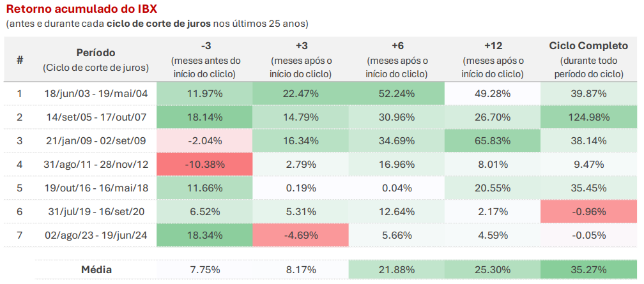The height and width of the screenshot is (284, 644).
Task: Select the "Período" column header
Action: tap(96, 53)
